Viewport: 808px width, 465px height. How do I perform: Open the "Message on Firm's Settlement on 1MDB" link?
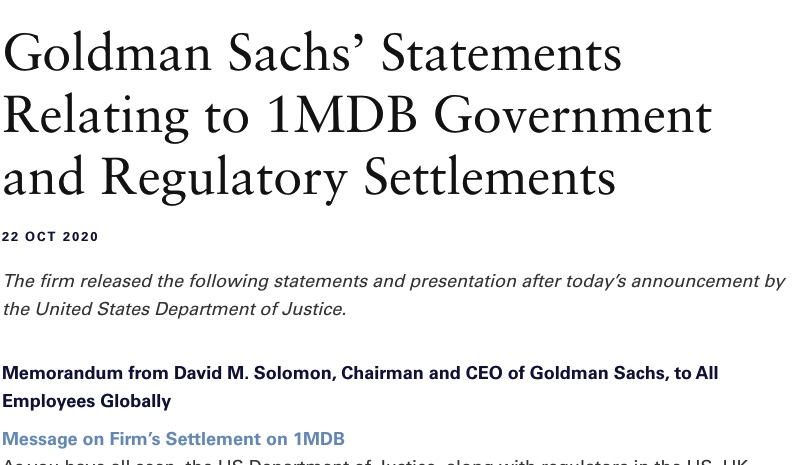click(x=173, y=439)
